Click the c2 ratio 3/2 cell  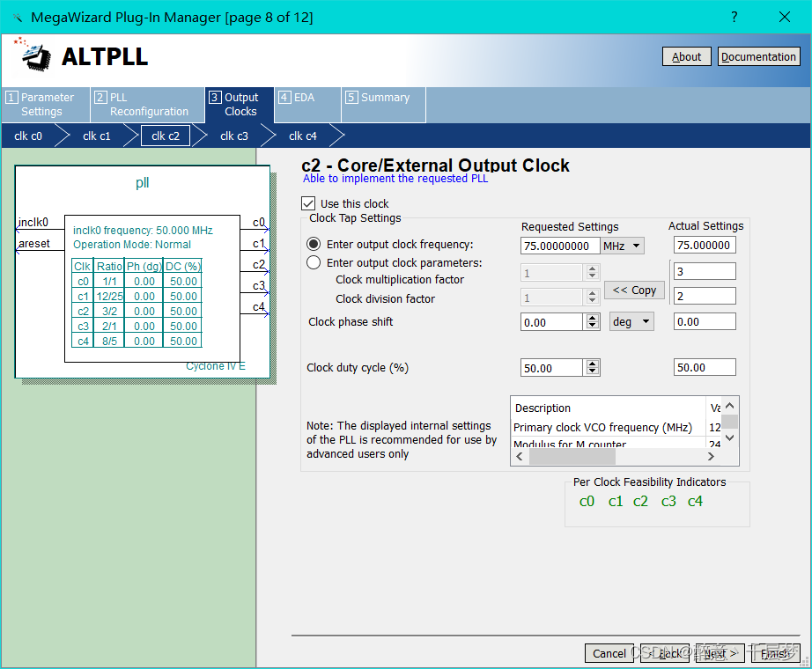click(109, 312)
